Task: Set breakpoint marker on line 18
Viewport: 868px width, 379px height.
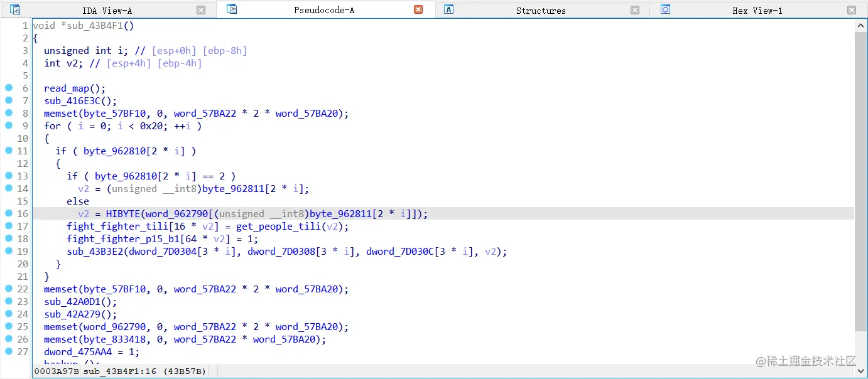Action: (9, 238)
